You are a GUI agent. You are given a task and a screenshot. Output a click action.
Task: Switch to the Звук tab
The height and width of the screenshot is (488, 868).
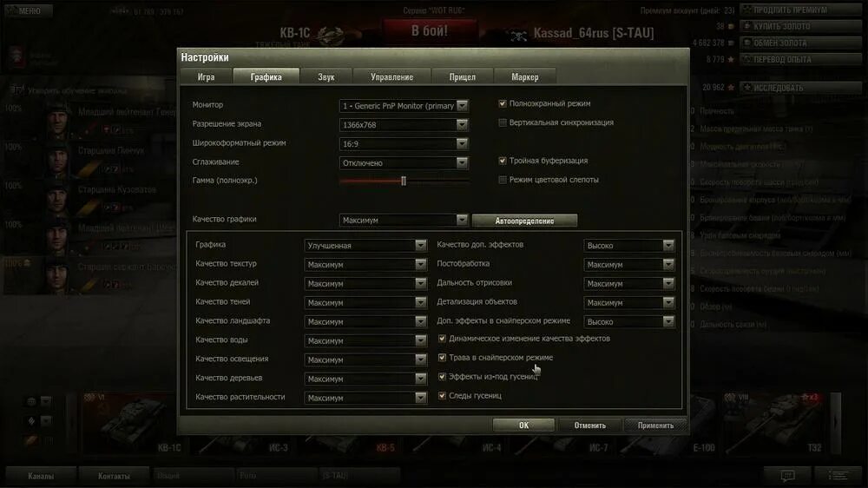pos(326,77)
